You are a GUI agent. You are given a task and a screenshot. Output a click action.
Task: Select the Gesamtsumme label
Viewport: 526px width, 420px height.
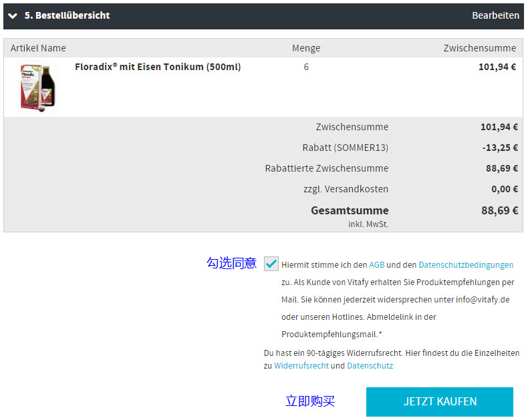click(350, 210)
